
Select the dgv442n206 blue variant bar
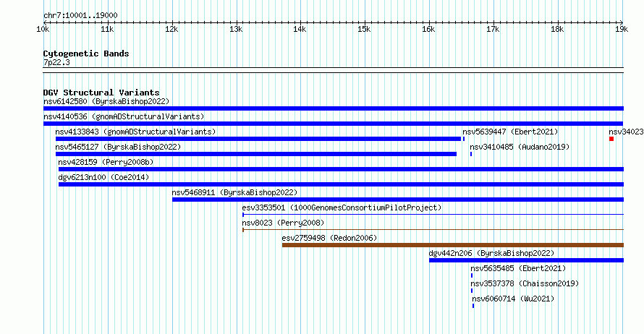click(526, 260)
